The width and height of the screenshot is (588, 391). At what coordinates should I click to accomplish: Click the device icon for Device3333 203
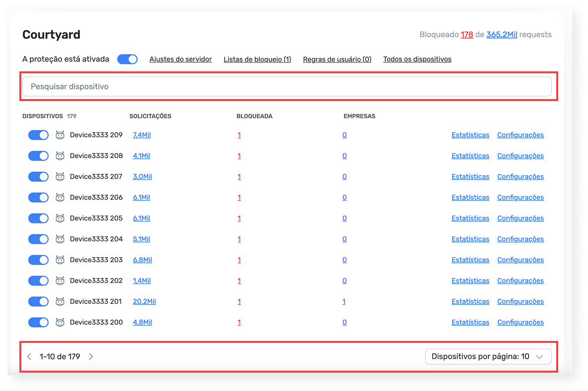[60, 260]
